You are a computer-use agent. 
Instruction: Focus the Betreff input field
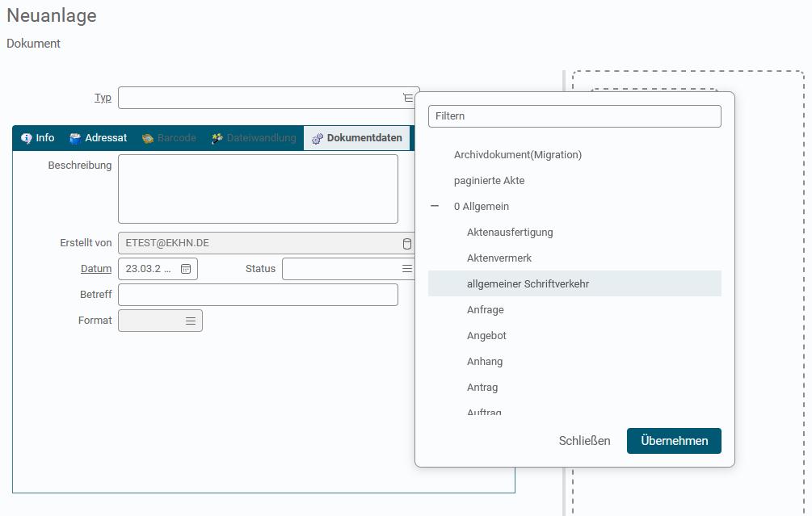258,295
